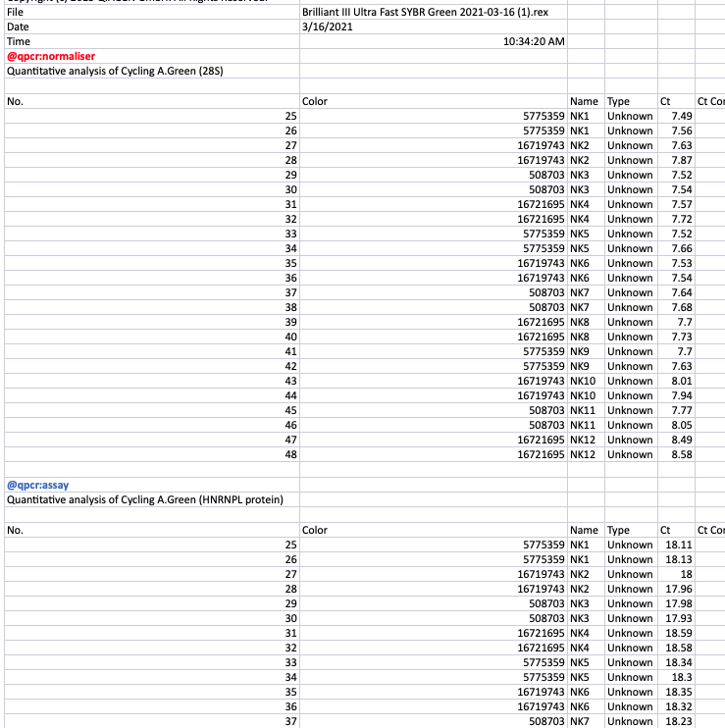Click the Ct value 7.49 in row 25
This screenshot has height=728, width=725.
coord(676,116)
